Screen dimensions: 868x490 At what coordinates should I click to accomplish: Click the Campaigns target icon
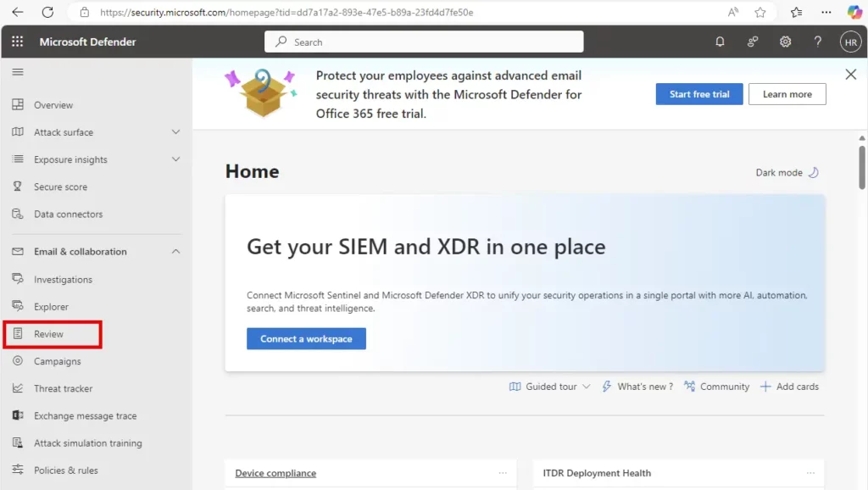[18, 361]
